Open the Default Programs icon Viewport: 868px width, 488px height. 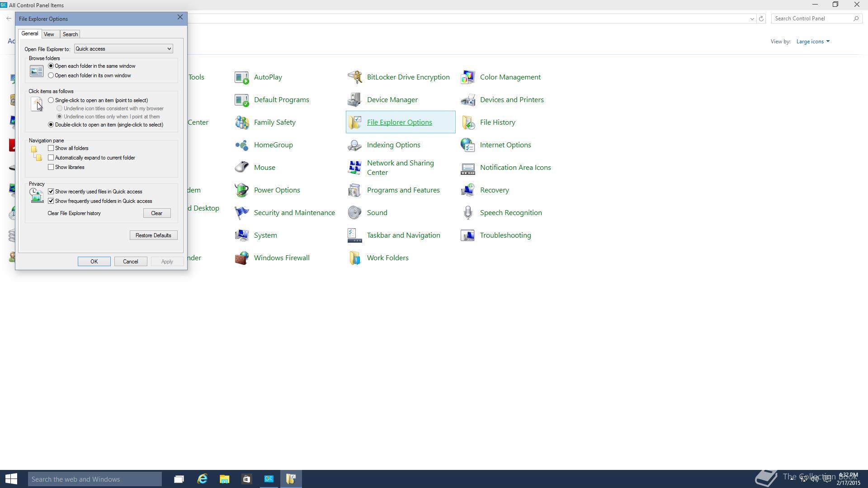click(242, 100)
